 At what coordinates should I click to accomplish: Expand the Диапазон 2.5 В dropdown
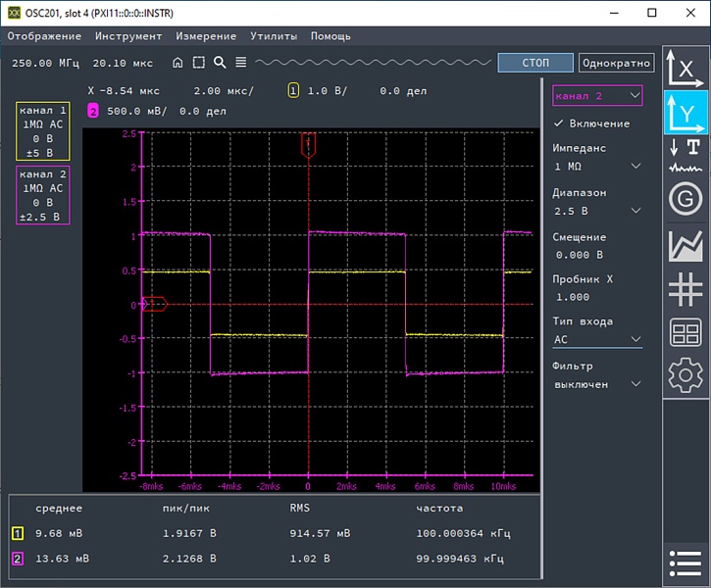coord(597,211)
